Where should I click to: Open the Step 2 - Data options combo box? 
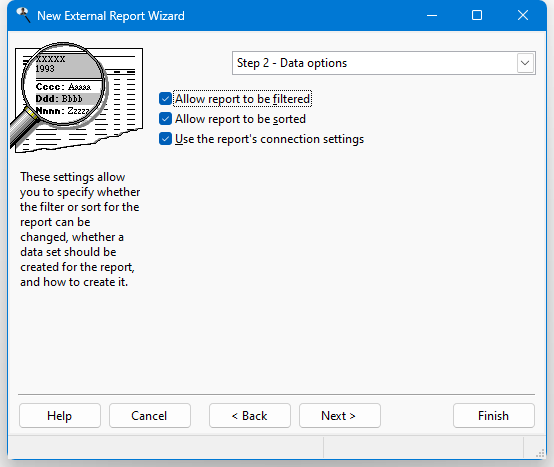tap(384, 63)
